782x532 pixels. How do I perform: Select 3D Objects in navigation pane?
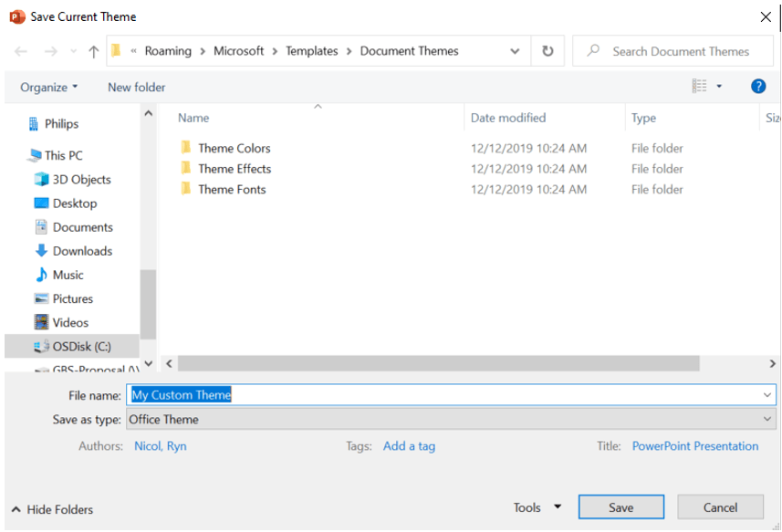[x=81, y=180]
